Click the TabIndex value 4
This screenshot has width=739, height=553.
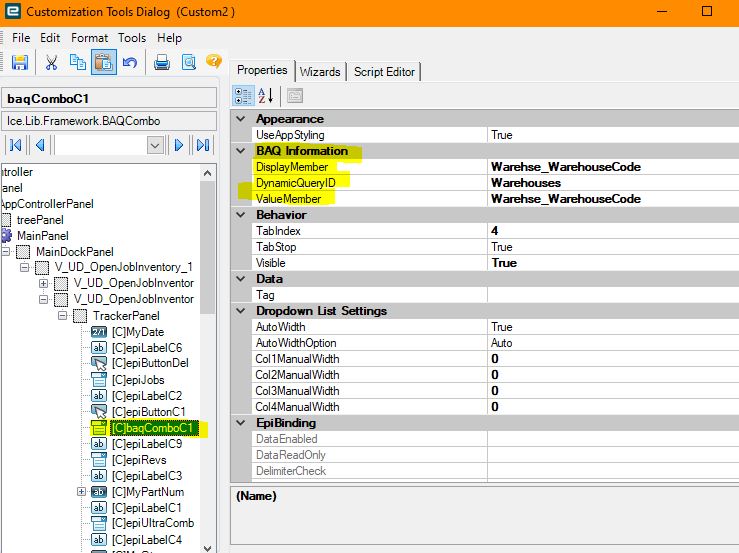click(x=494, y=231)
